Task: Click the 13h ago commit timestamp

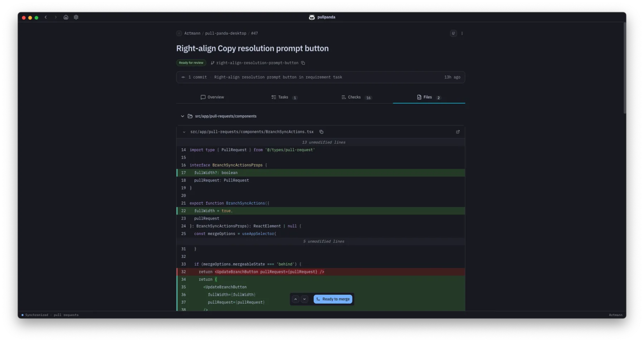Action: pyautogui.click(x=452, y=77)
